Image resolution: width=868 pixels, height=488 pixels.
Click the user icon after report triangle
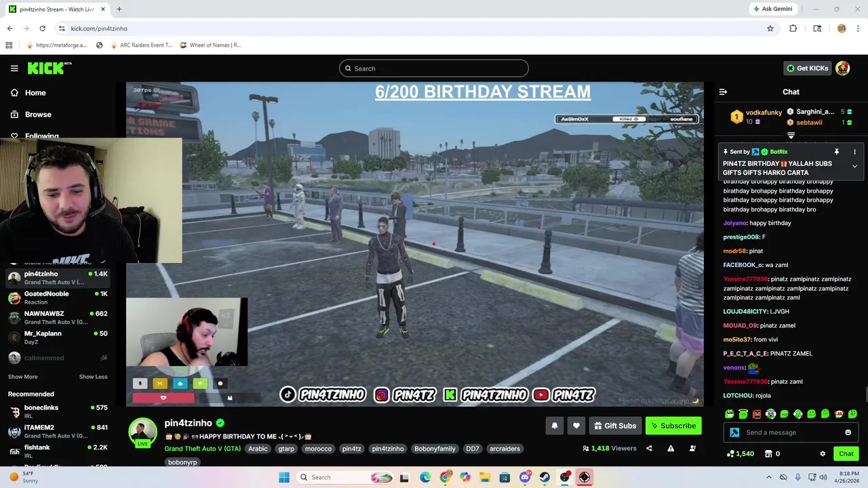pyautogui.click(x=692, y=448)
